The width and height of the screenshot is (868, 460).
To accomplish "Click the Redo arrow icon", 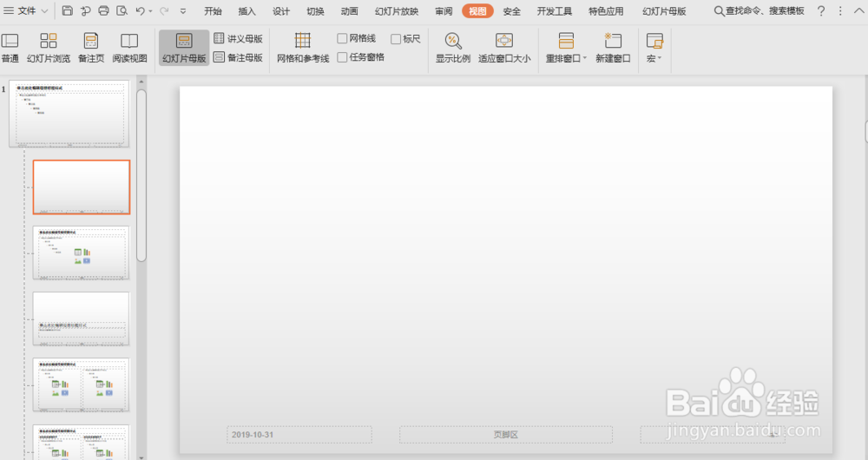I will click(x=164, y=10).
